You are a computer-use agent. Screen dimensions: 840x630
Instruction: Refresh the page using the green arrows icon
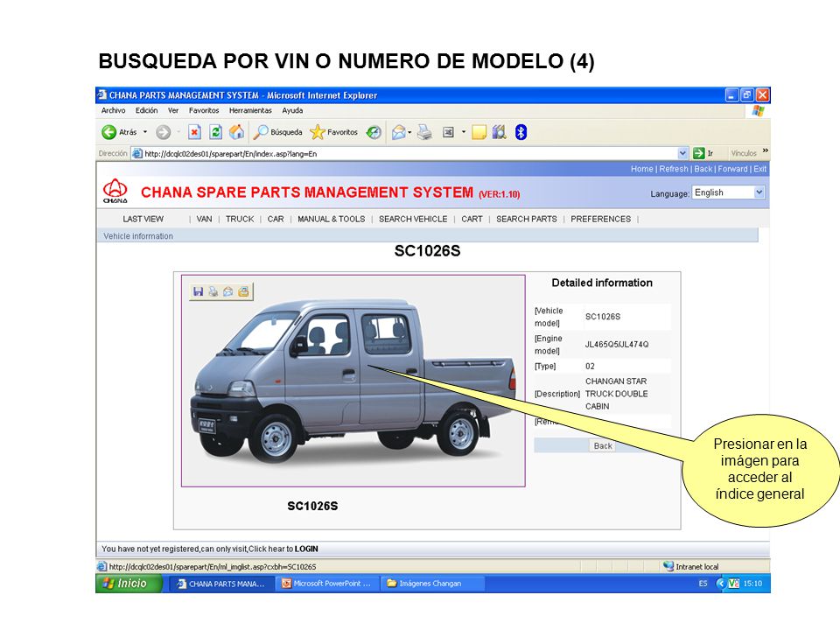coord(215,132)
